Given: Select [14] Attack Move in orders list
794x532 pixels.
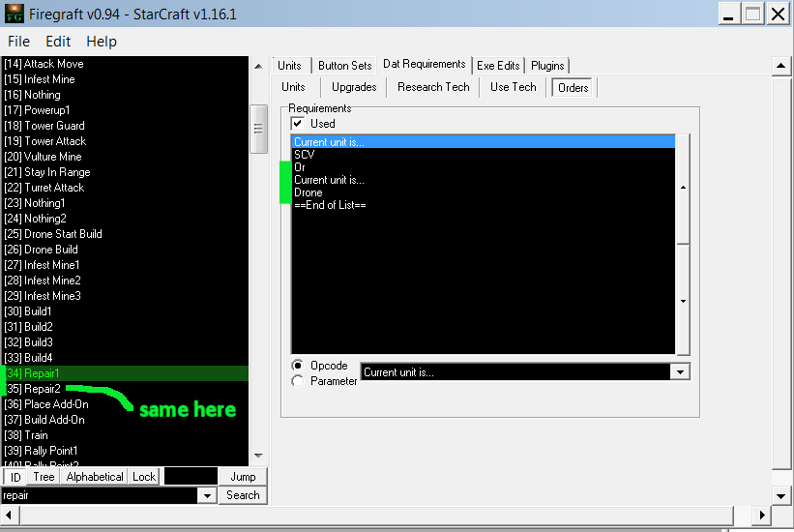Looking at the screenshot, I should click(x=125, y=64).
